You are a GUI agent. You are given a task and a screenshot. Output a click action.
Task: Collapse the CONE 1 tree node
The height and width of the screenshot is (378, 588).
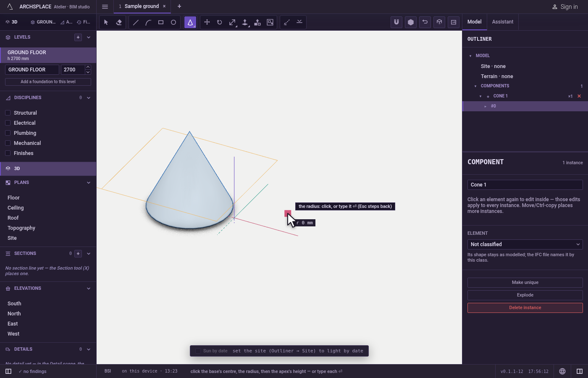point(480,96)
